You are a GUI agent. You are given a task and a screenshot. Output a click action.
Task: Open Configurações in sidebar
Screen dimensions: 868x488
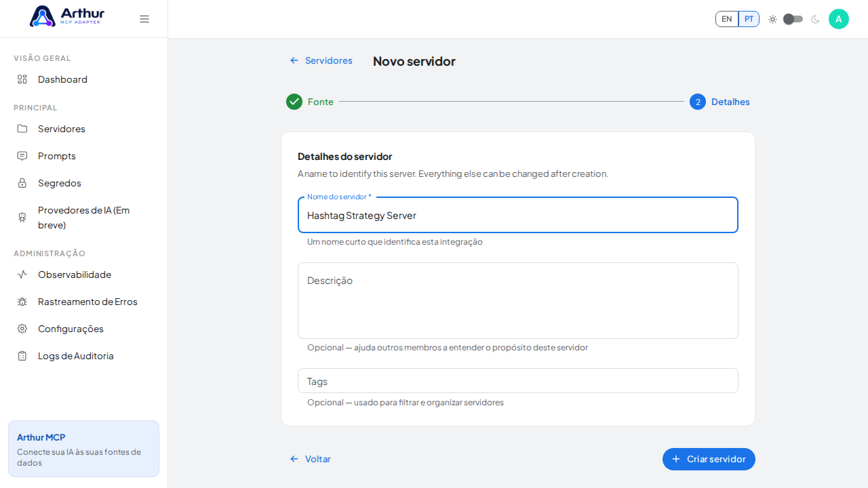pos(83,329)
